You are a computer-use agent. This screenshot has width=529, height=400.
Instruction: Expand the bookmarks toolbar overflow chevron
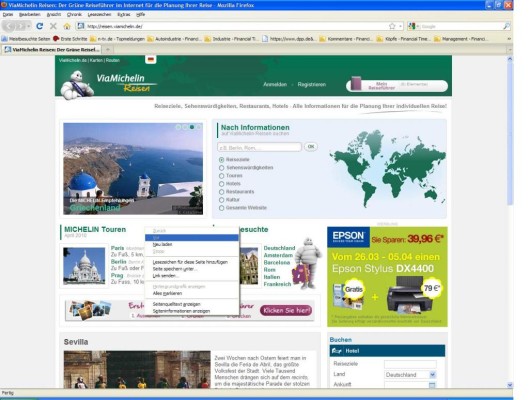(509, 39)
